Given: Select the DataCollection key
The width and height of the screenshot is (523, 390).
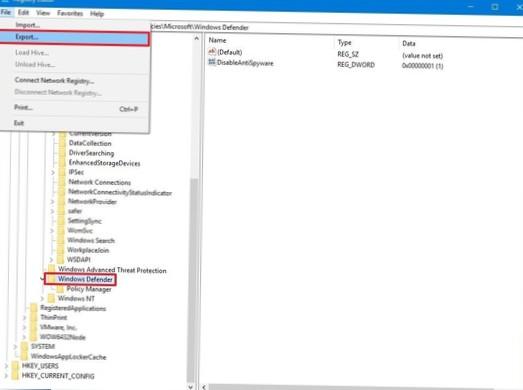Looking at the screenshot, I should coord(90,143).
